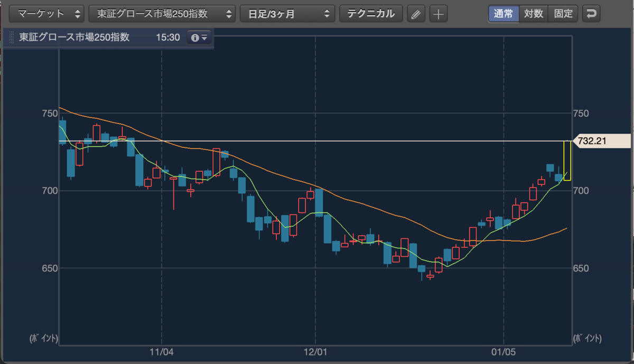
Task: Select the pencil drawing tool icon
Action: coord(416,14)
